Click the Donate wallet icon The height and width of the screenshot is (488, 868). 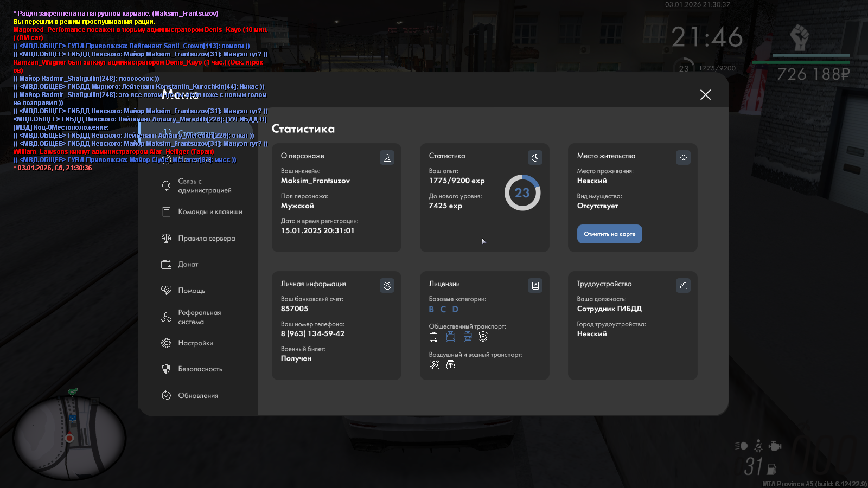166,265
